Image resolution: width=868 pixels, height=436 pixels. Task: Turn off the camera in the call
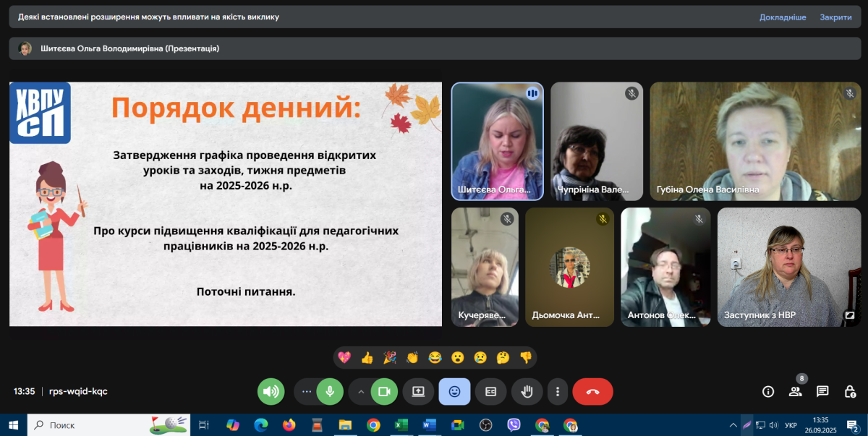tap(384, 391)
